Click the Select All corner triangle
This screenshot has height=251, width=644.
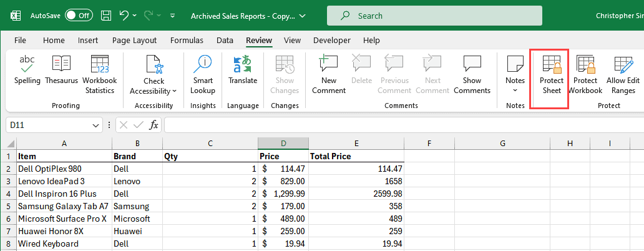11,144
